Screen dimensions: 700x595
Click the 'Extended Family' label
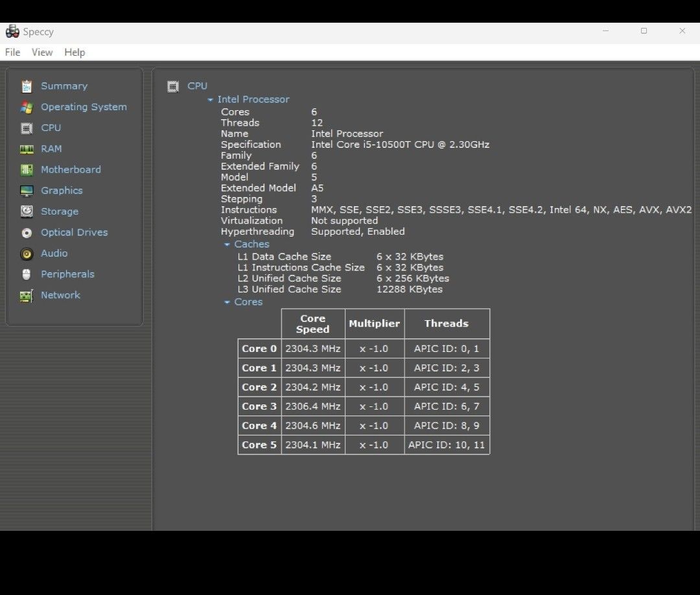[260, 167]
